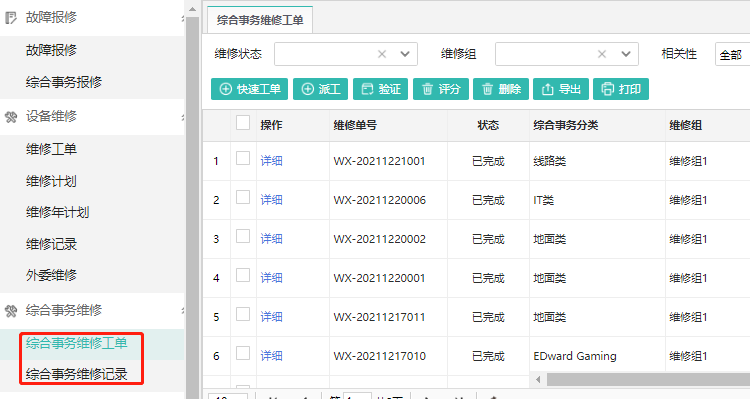Open 外委维修 menu item

point(51,275)
